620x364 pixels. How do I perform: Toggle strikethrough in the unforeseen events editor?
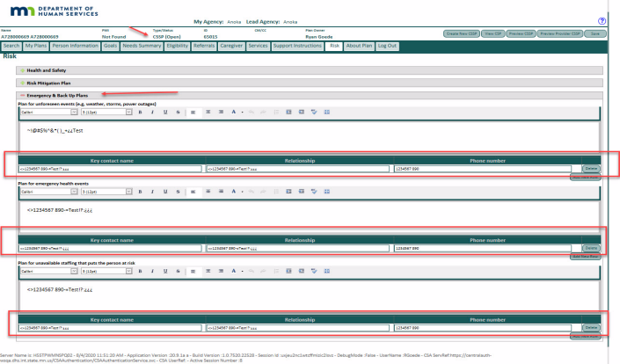click(x=178, y=113)
